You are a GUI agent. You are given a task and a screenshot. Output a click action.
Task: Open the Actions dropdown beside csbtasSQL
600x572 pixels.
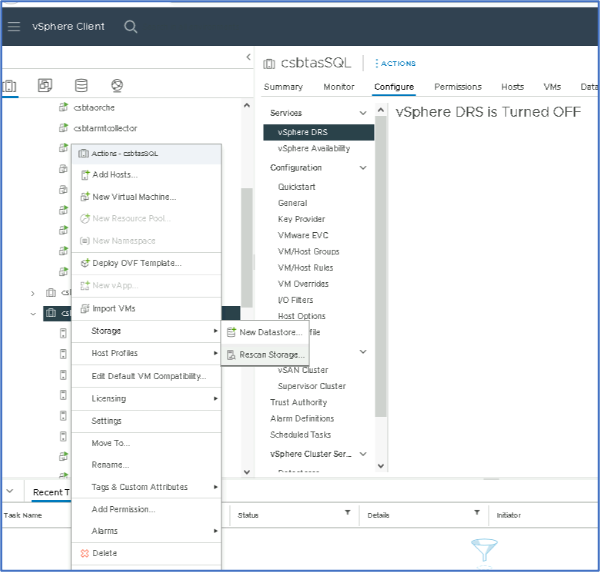point(397,63)
